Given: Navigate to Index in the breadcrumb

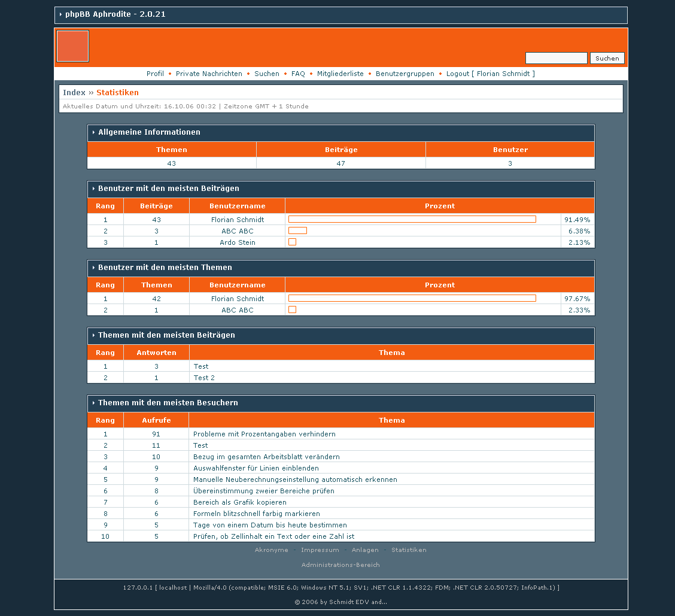Looking at the screenshot, I should tap(74, 93).
